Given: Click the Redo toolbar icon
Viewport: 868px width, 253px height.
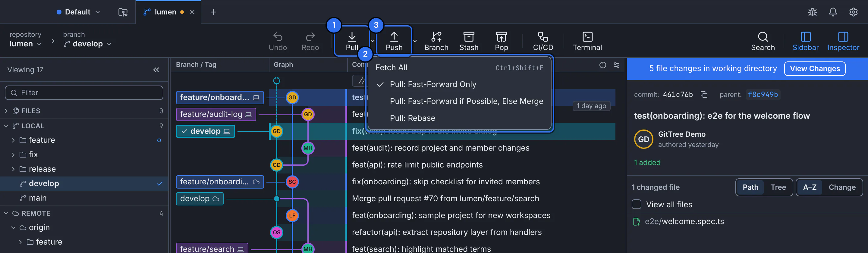Looking at the screenshot, I should [x=310, y=41].
